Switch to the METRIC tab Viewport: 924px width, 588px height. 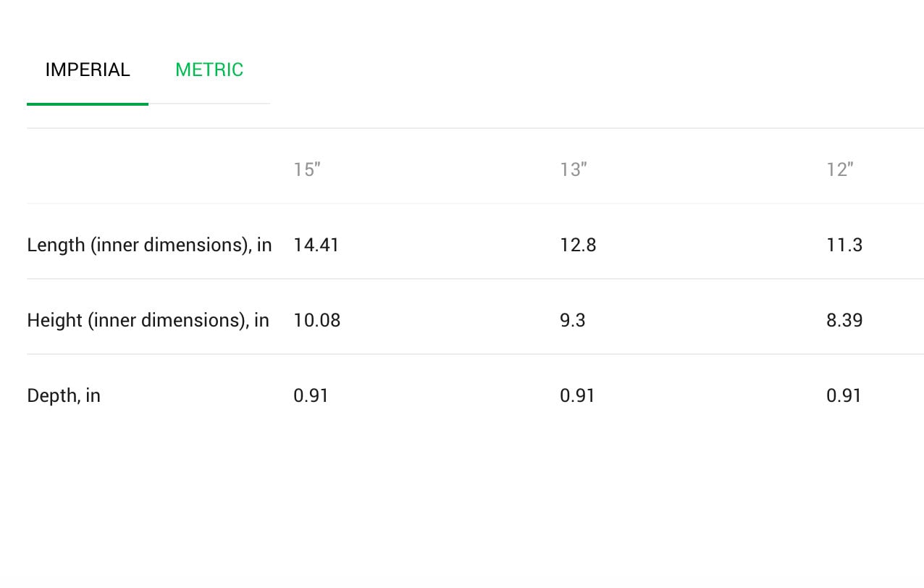209,70
